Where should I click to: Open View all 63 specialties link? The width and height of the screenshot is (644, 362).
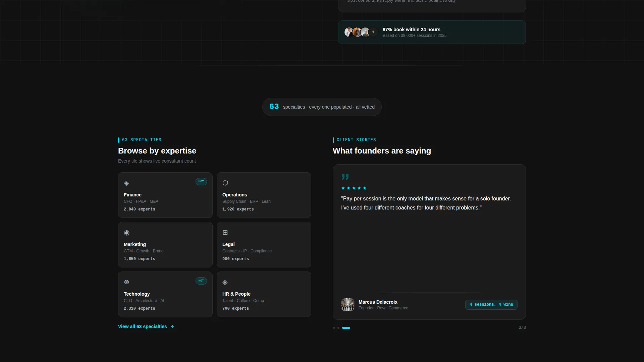pyautogui.click(x=146, y=326)
